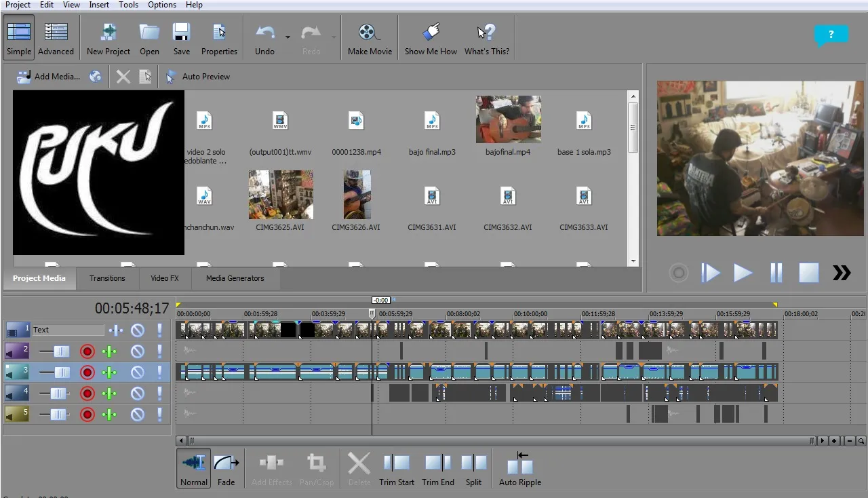The width and height of the screenshot is (868, 498).
Task: Select the Project Media tab
Action: click(x=39, y=278)
